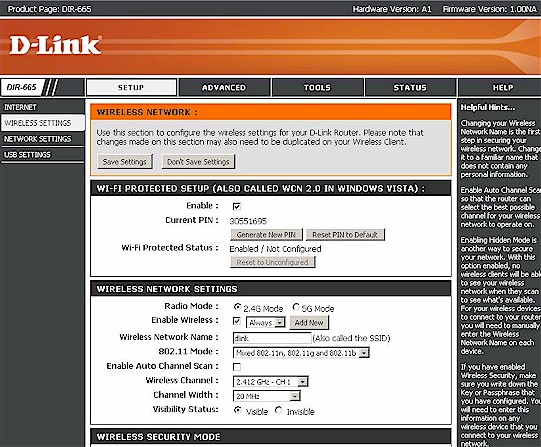Open the Channel Width dropdown
Screen dimensions: 541x447
(267, 396)
